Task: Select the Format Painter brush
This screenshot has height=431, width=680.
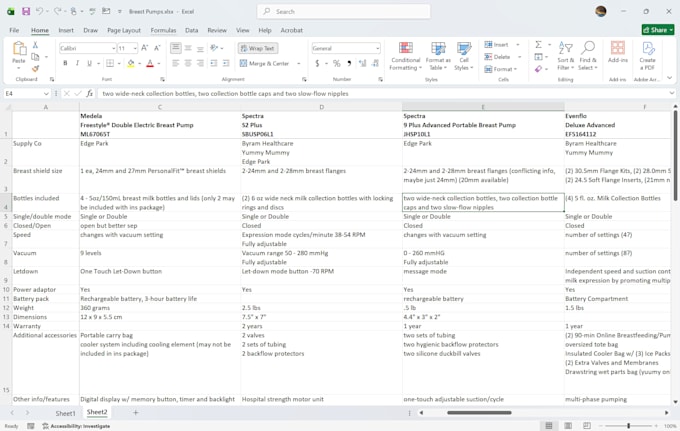Action: click(35, 68)
